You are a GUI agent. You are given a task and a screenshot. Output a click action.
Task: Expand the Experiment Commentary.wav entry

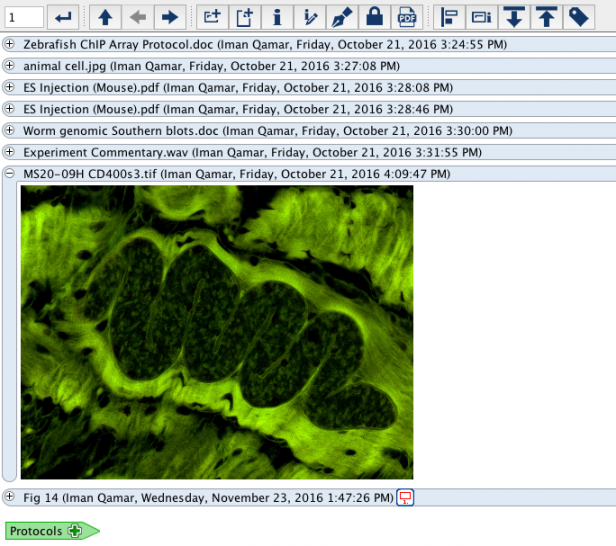[x=9, y=152]
